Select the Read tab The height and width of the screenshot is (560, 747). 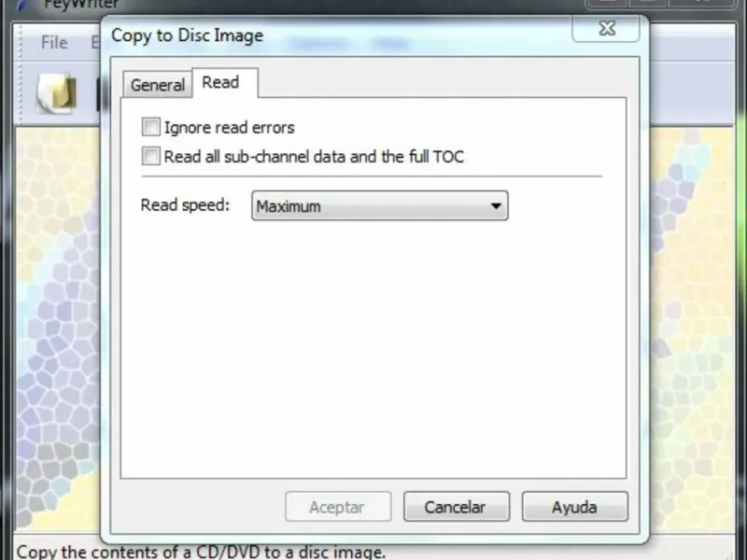(220, 82)
